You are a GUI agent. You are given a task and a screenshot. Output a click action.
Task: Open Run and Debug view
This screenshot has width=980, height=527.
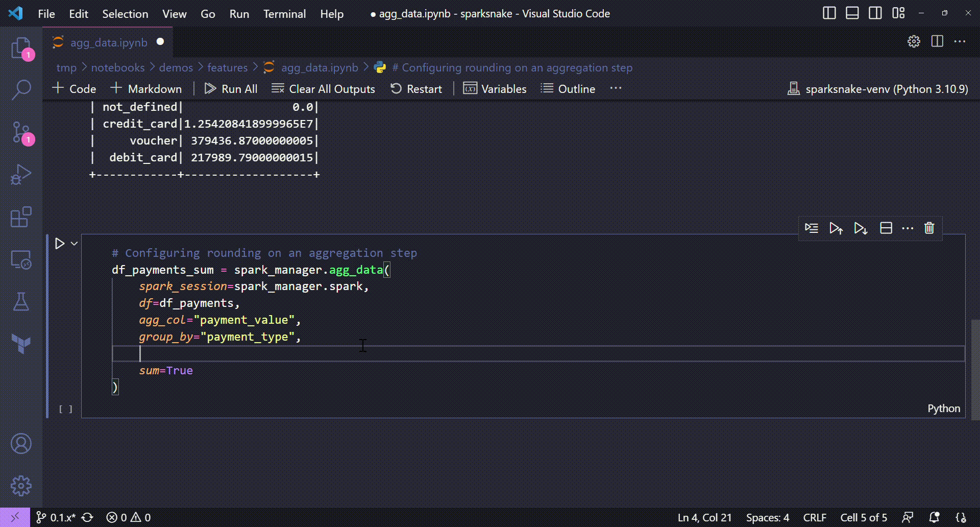click(x=21, y=175)
